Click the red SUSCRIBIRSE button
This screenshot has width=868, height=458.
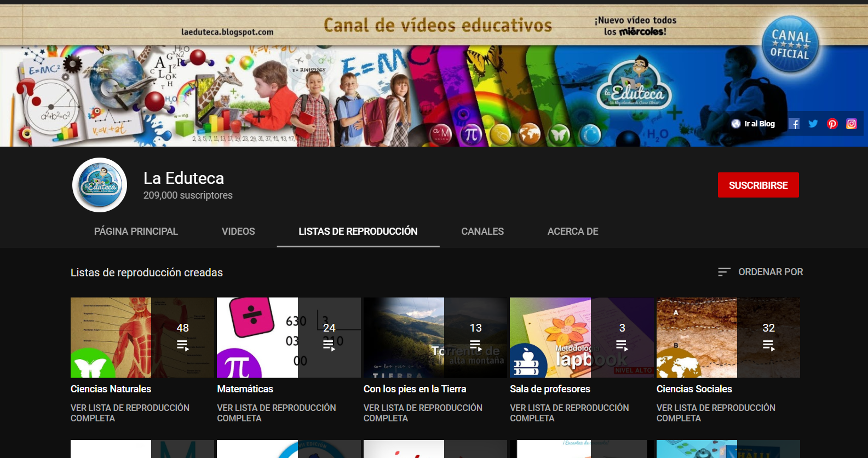tap(758, 185)
